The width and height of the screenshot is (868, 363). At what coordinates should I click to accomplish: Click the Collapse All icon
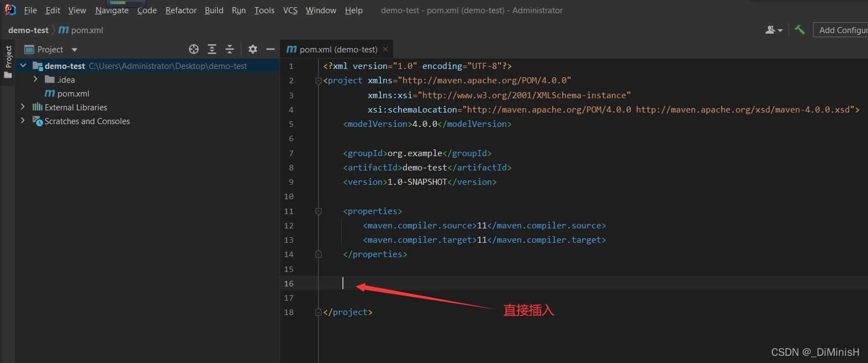[x=230, y=49]
